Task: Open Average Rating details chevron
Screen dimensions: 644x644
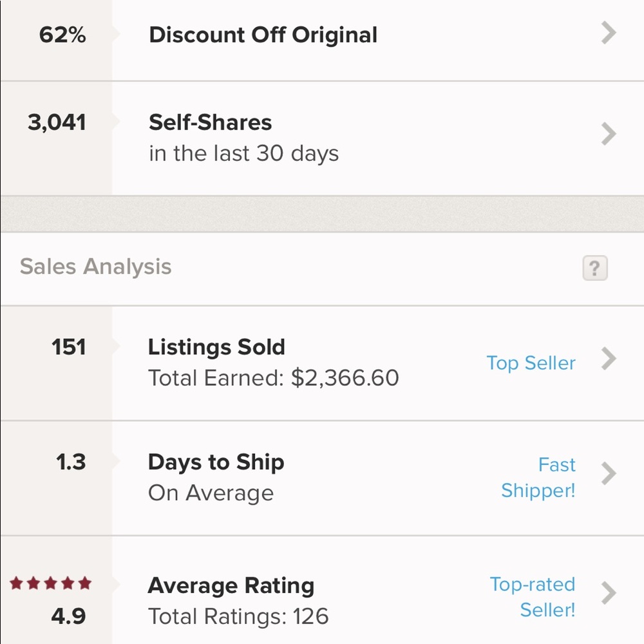Action: pyautogui.click(x=609, y=593)
